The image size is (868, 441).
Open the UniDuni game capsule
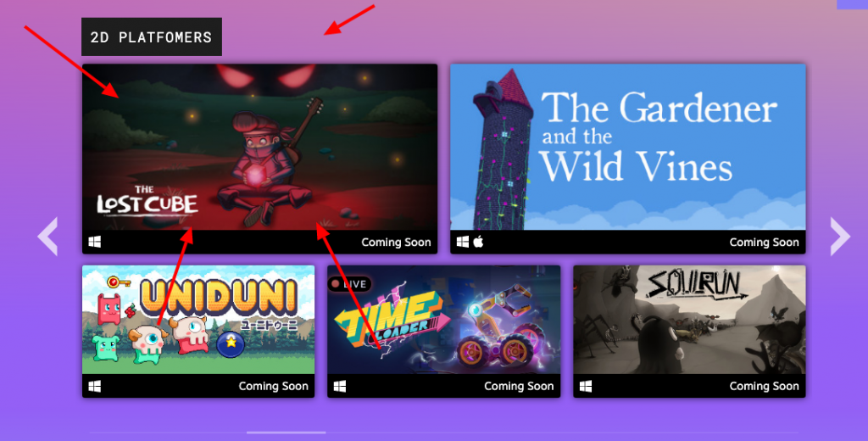coord(198,332)
